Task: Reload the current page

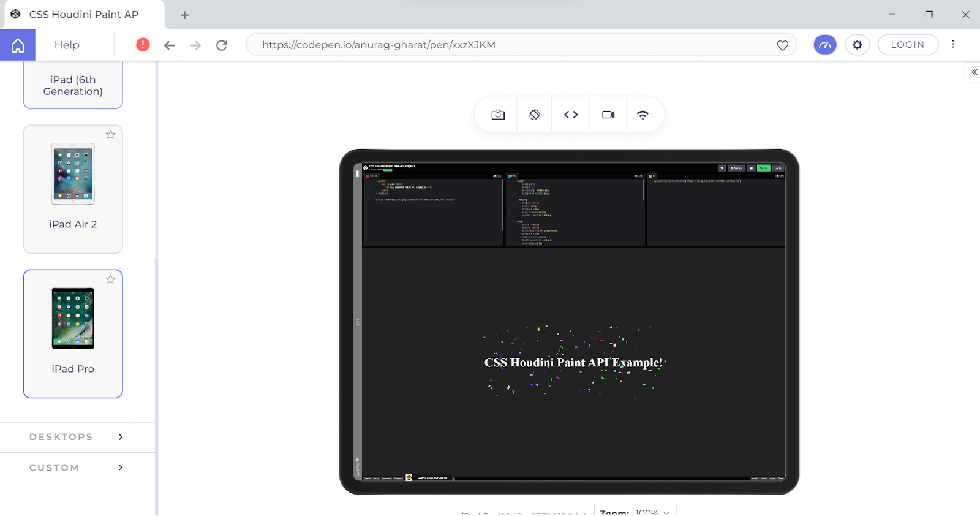Action: coord(222,45)
